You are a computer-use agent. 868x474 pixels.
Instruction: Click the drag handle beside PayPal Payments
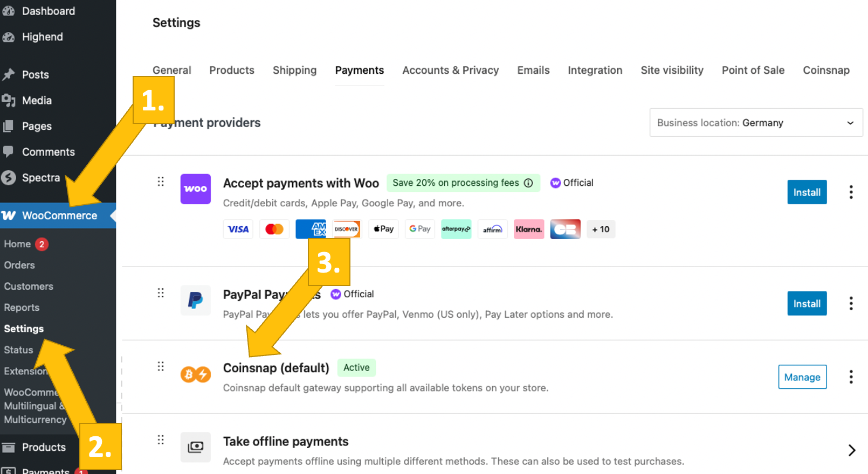click(161, 293)
